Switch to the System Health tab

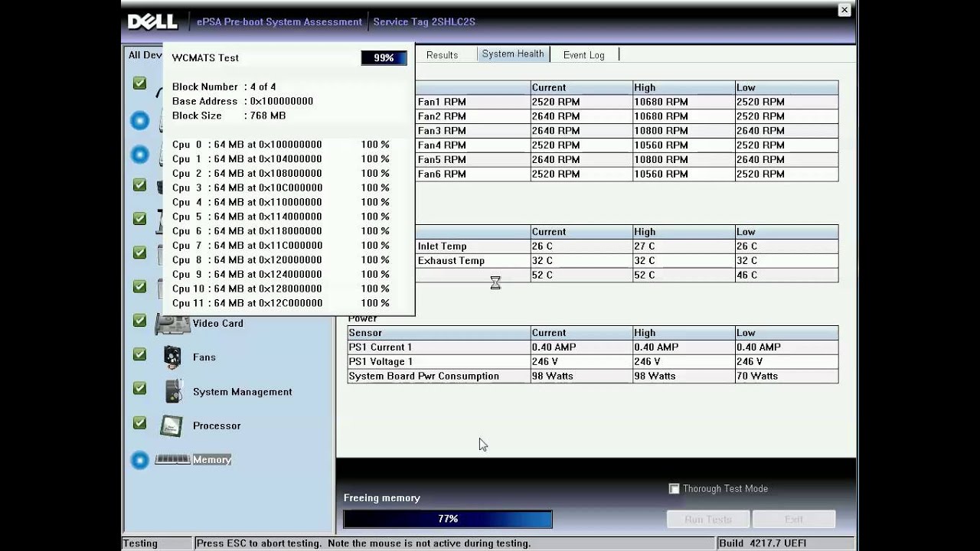(x=513, y=54)
